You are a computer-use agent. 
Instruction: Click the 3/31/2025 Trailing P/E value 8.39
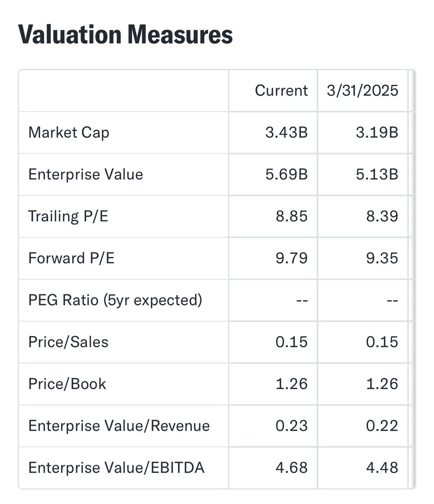coord(382,216)
